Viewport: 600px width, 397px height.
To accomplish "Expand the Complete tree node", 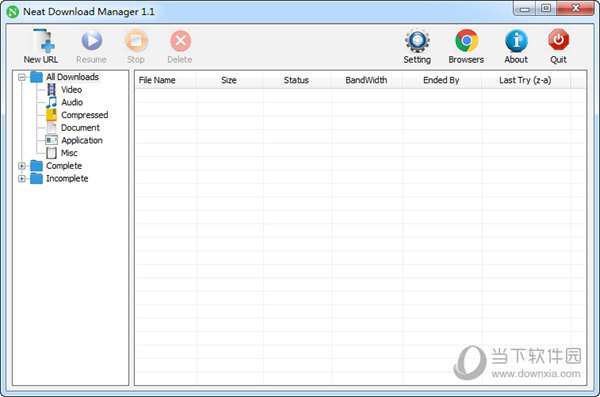I will (22, 166).
